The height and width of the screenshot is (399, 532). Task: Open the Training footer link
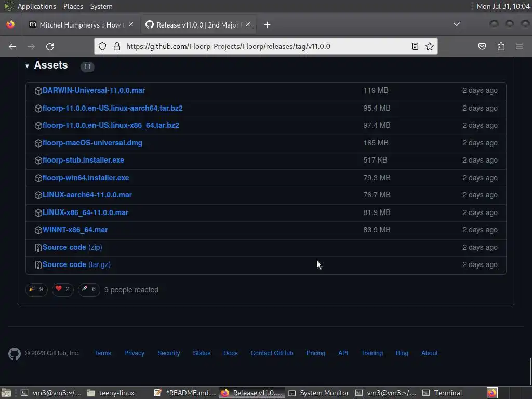pyautogui.click(x=372, y=353)
